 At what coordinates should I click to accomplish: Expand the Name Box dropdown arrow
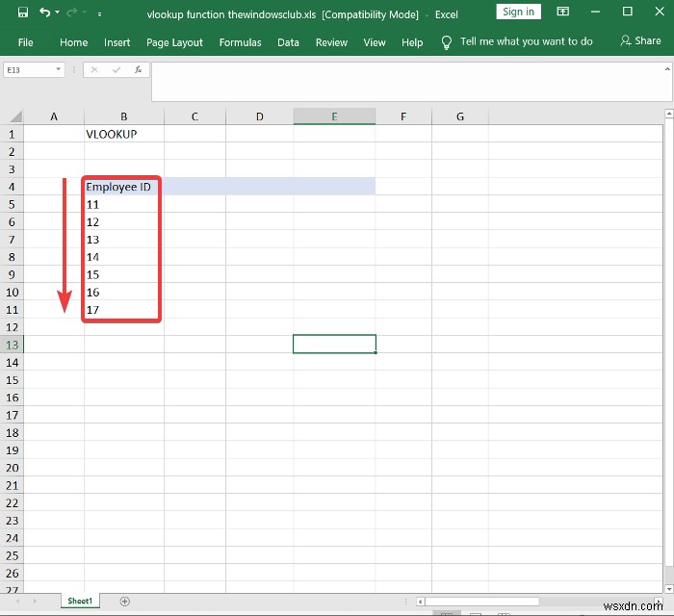[x=58, y=69]
